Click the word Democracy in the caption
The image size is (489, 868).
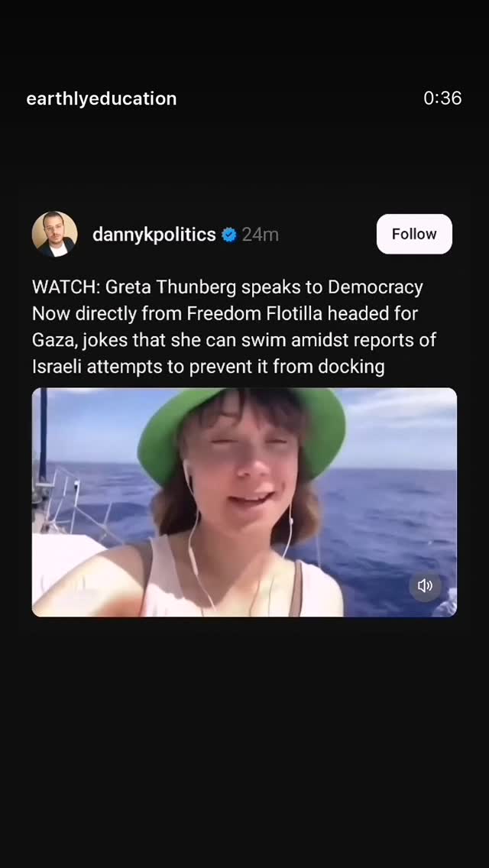pos(375,287)
